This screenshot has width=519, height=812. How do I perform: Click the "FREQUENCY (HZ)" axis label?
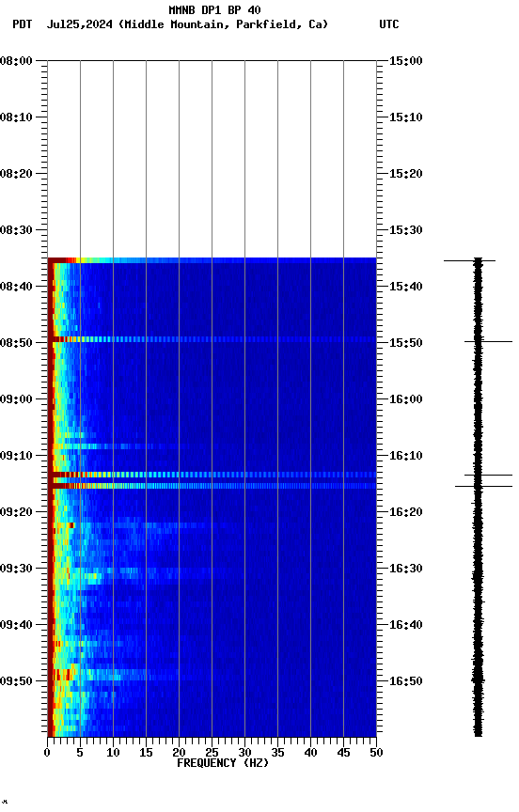[223, 763]
